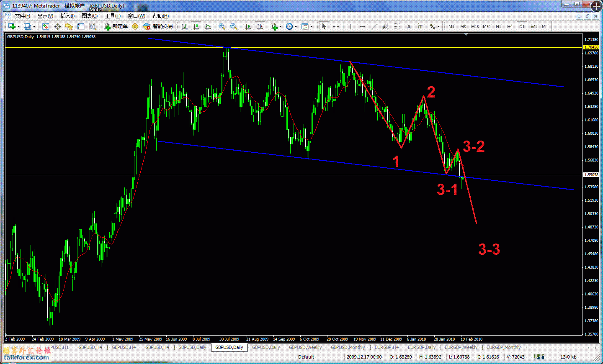The width and height of the screenshot is (603, 364).
Task: Switch to M1 timeframe
Action: pos(451,26)
